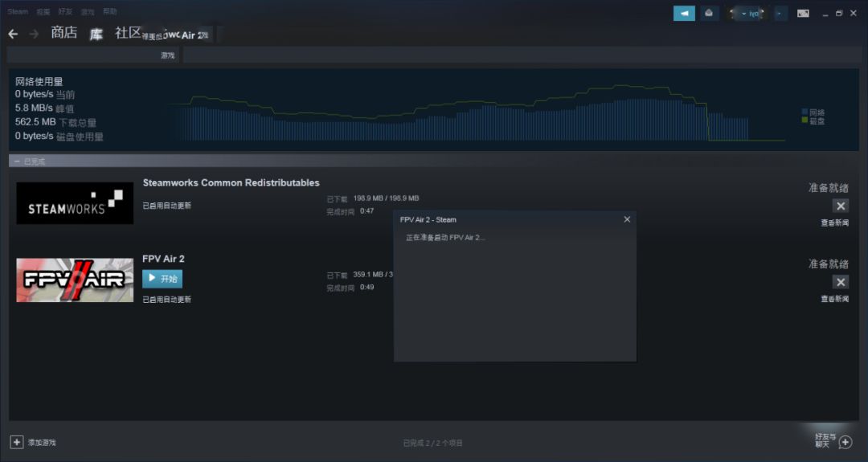This screenshot has height=462, width=868.
Task: Open the 商店 store tab
Action: 63,33
